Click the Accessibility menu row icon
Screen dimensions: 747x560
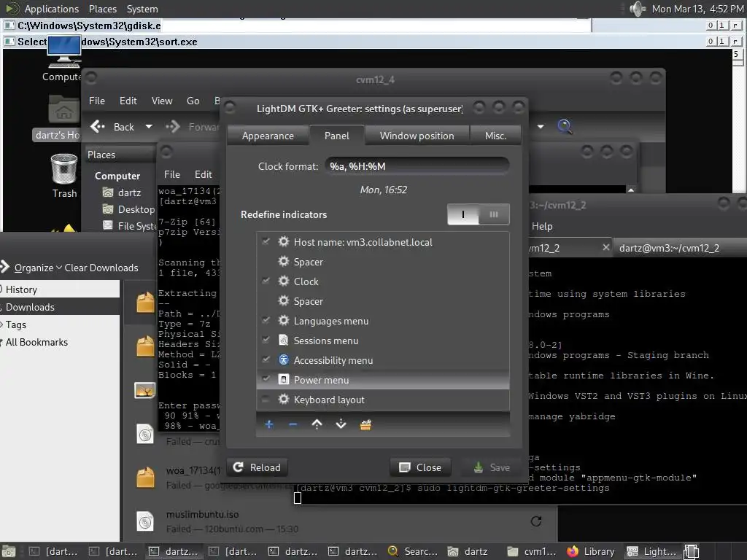284,360
